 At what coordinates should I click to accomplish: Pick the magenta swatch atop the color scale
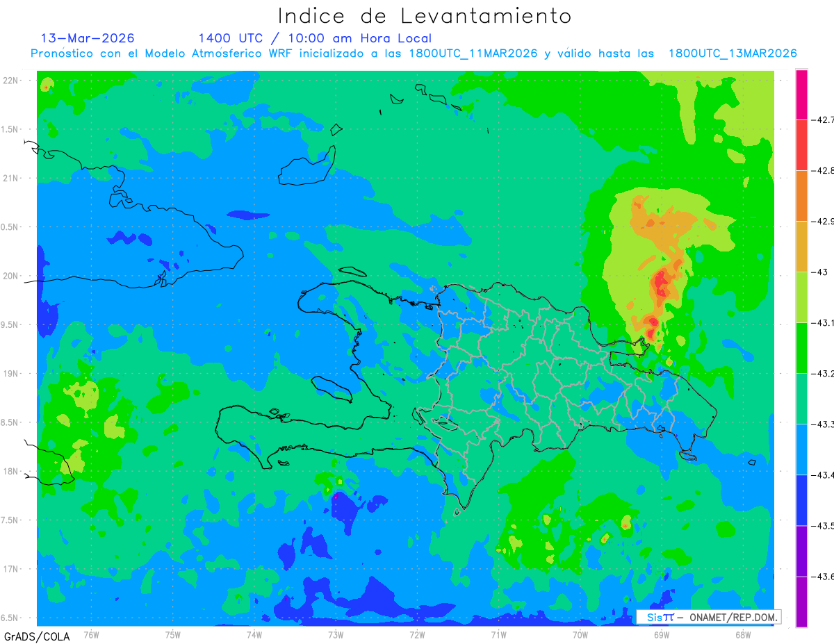coord(801,94)
